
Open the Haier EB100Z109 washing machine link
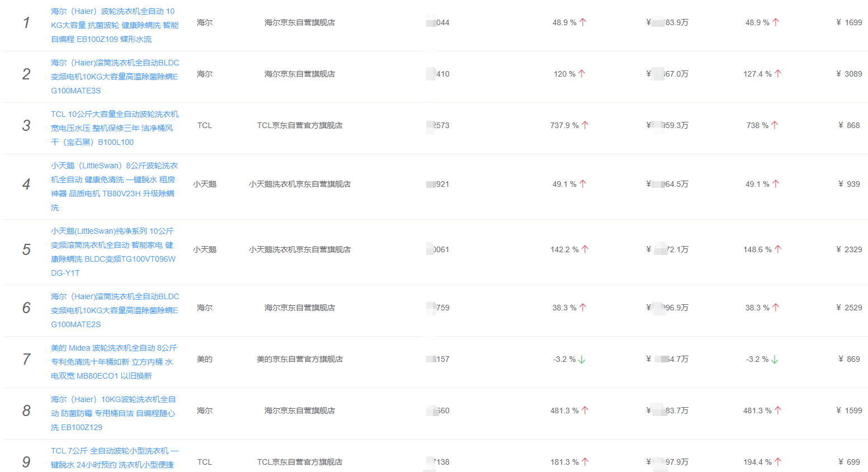click(x=115, y=25)
